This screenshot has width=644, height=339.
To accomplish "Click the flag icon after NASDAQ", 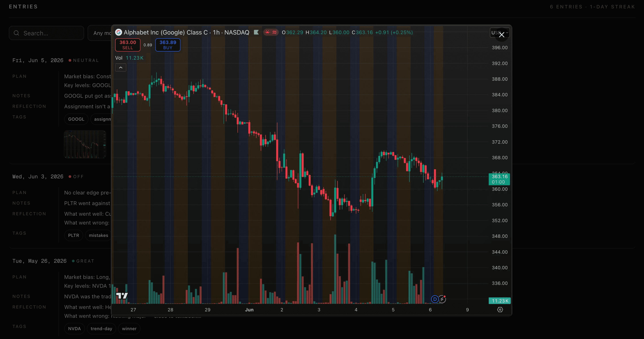I will [x=256, y=32].
